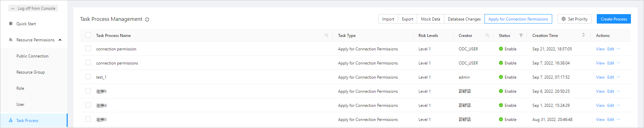The height and width of the screenshot is (128, 644).
Task: Open more actions for connection permission row
Action: point(619,49)
